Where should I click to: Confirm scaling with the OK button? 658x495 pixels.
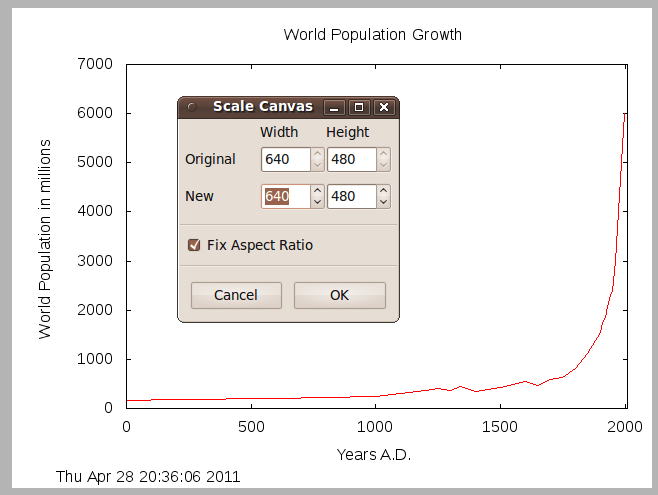pos(339,295)
